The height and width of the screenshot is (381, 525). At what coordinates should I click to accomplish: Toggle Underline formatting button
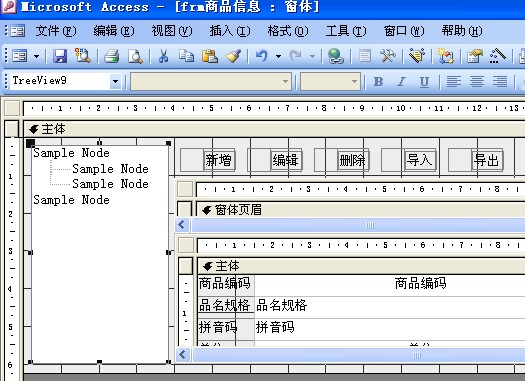tap(424, 81)
